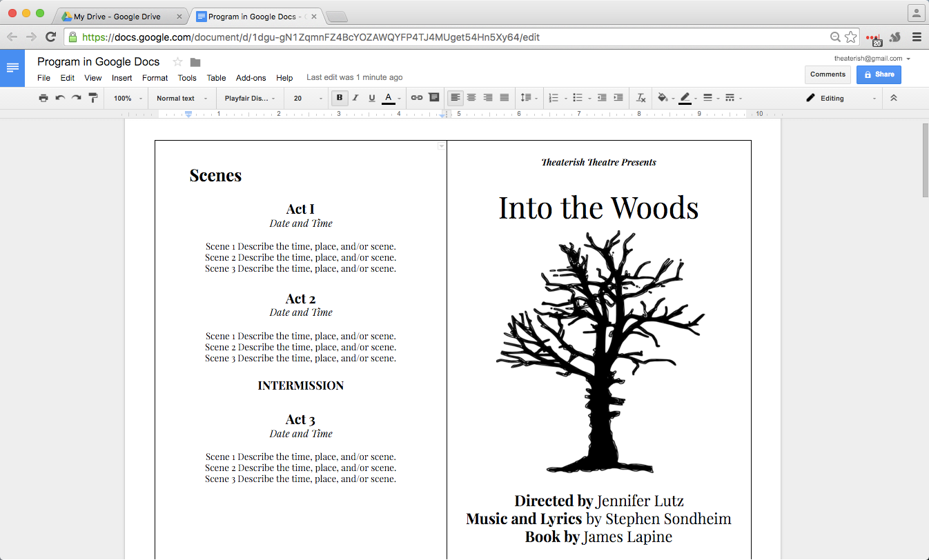Right align the text
929x560 pixels.
(x=488, y=98)
